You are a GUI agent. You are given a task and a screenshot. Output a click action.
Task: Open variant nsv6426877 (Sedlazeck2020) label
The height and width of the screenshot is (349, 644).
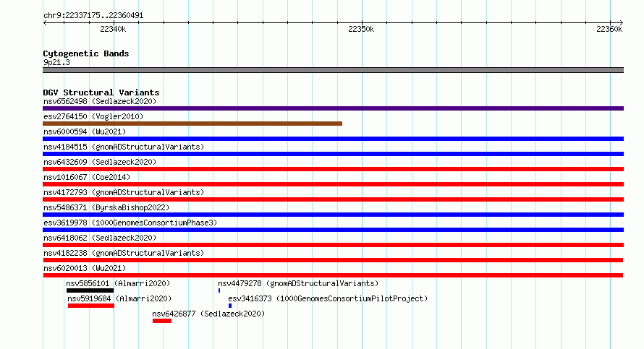[208, 314]
